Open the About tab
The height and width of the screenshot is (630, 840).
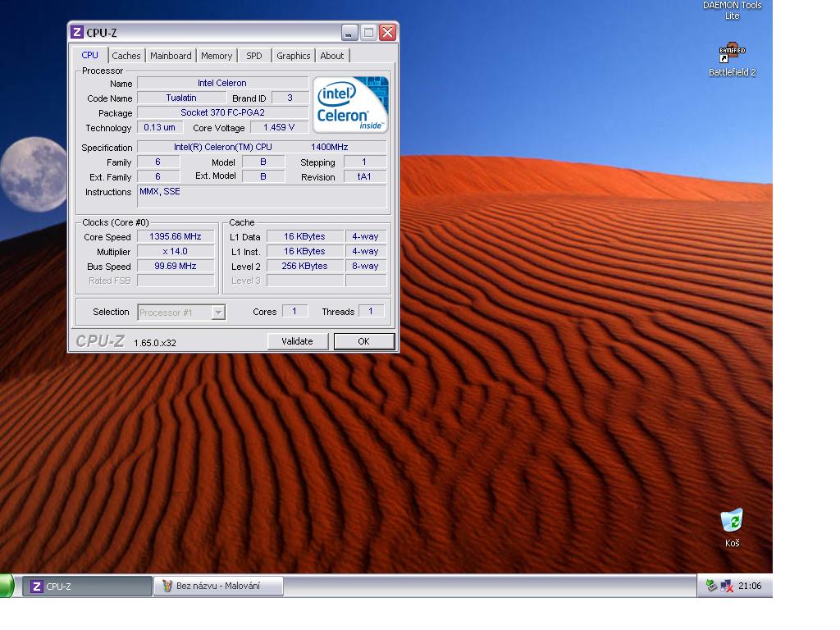[332, 56]
